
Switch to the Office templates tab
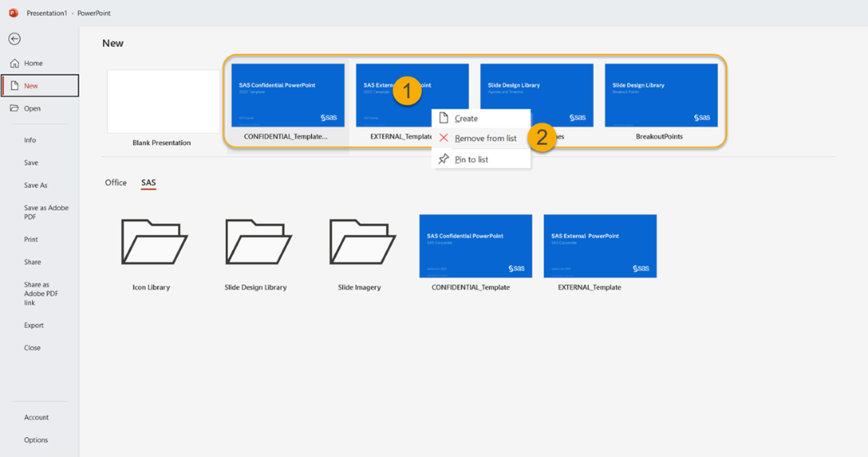[x=116, y=182]
